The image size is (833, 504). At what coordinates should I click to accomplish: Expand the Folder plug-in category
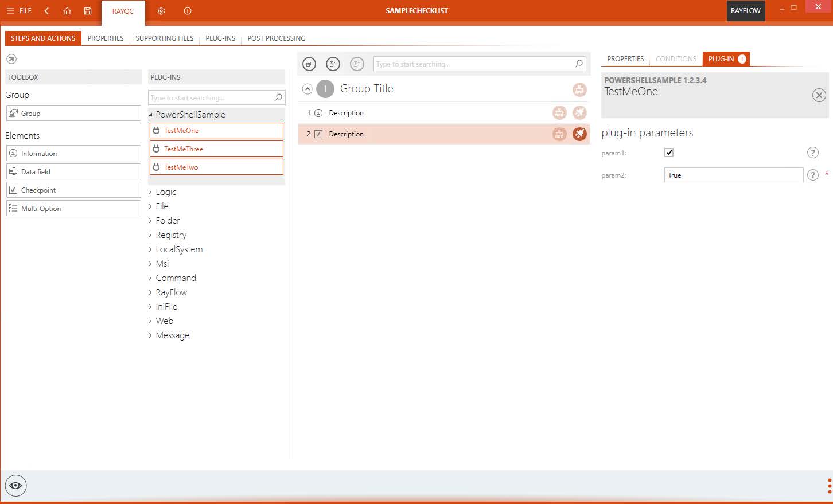pyautogui.click(x=150, y=221)
